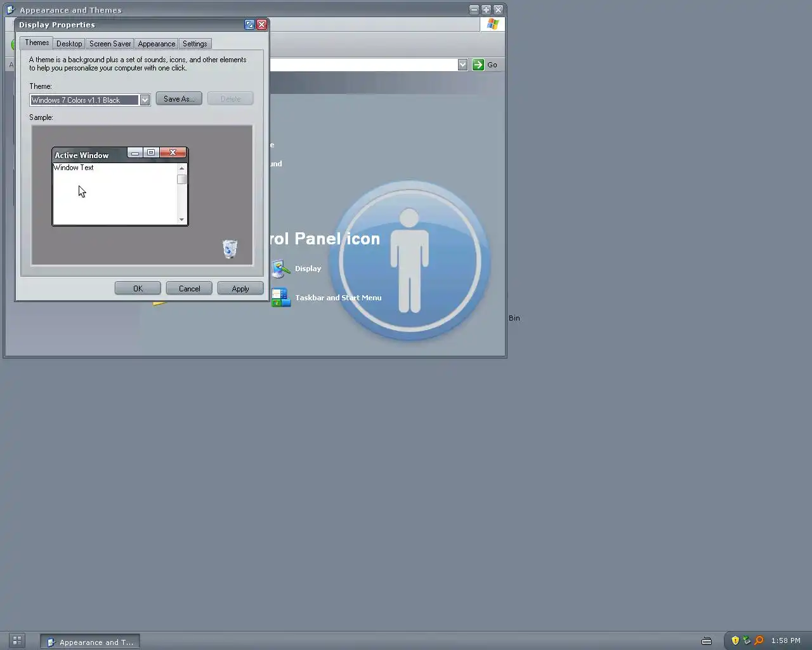Click the Save As button
The image size is (812, 650).
coord(179,98)
